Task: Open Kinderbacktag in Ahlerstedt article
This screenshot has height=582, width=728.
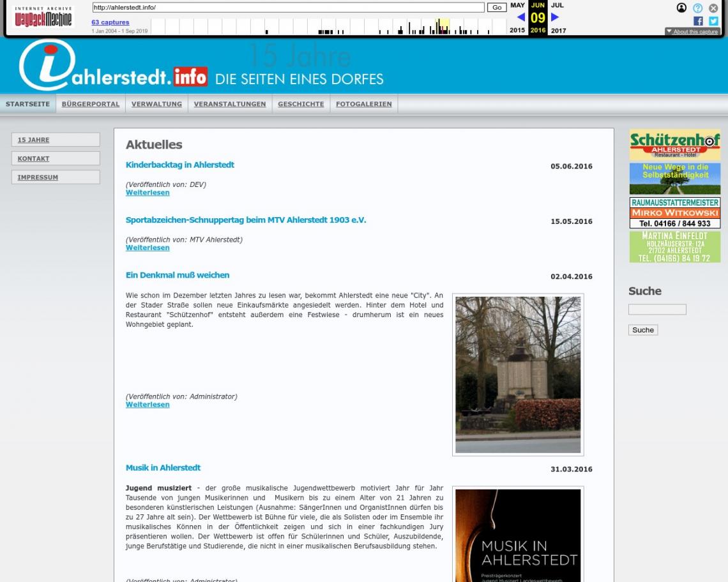Action: pyautogui.click(x=179, y=165)
